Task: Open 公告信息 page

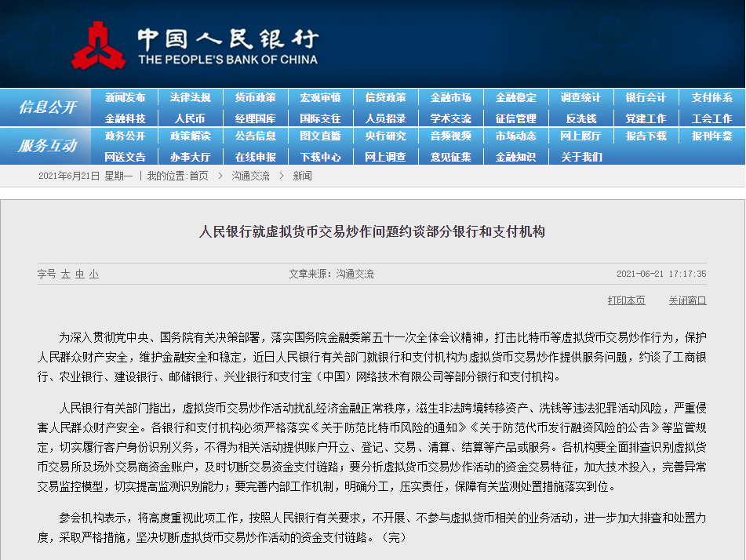Action: [x=255, y=136]
